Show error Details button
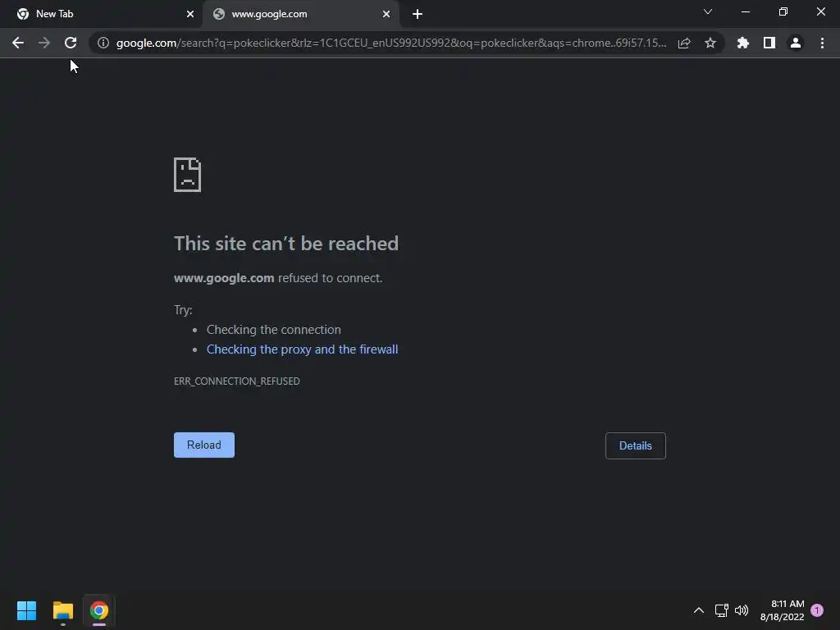The width and height of the screenshot is (840, 630). (636, 445)
